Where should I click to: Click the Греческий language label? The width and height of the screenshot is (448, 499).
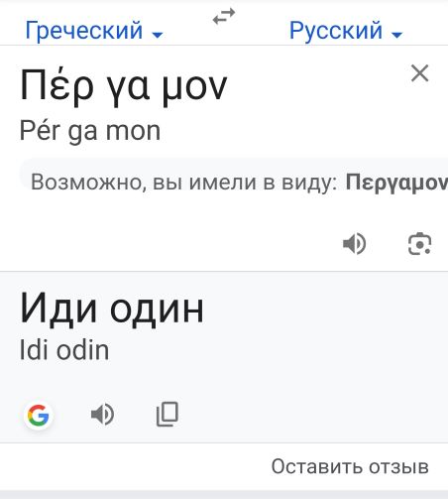coord(84,30)
